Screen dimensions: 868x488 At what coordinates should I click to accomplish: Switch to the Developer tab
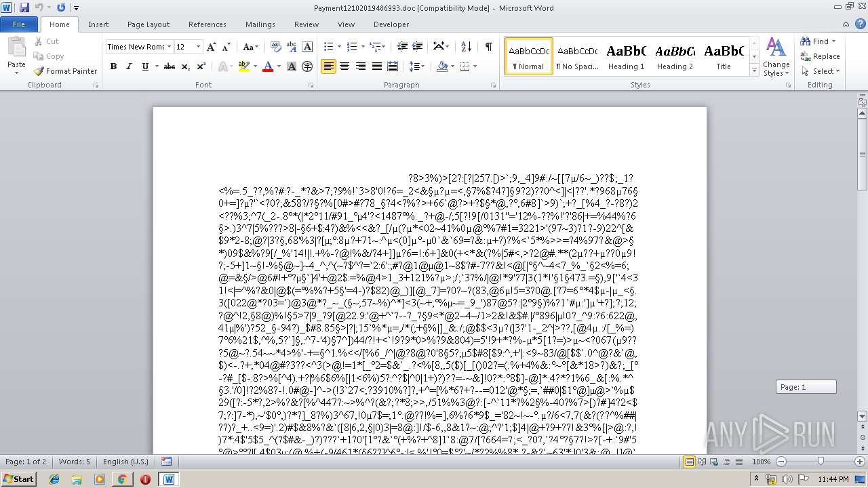[x=391, y=24]
